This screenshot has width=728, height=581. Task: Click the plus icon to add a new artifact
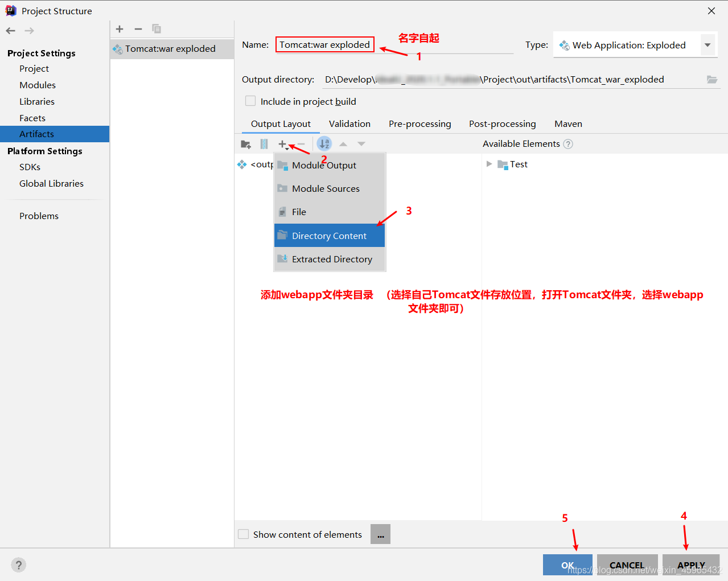click(120, 29)
